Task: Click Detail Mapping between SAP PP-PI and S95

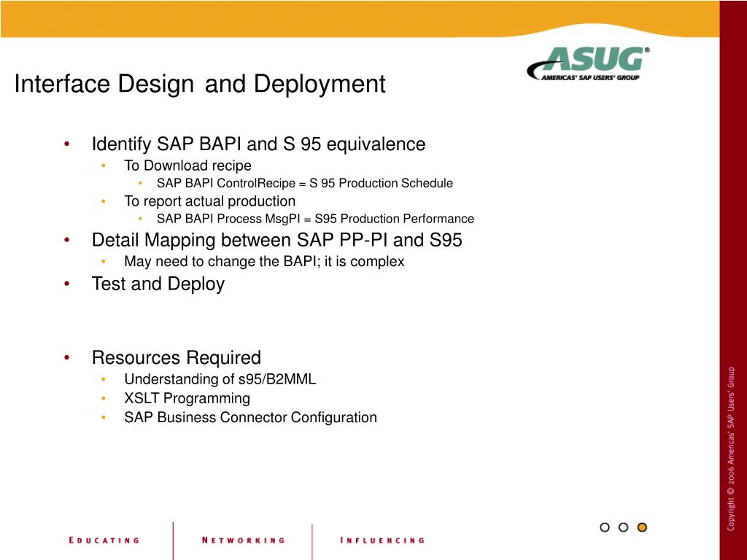Action: (276, 239)
